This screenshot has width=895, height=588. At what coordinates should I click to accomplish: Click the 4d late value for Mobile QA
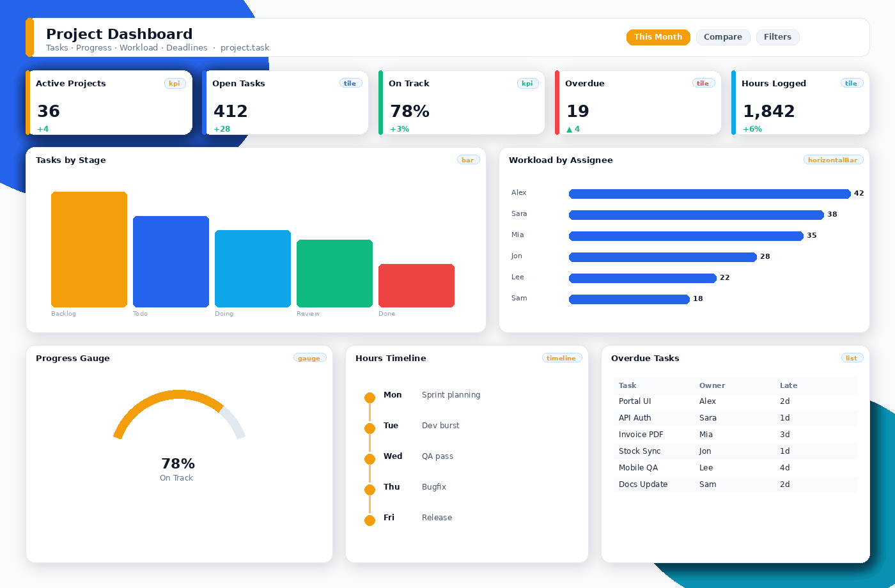pos(785,468)
